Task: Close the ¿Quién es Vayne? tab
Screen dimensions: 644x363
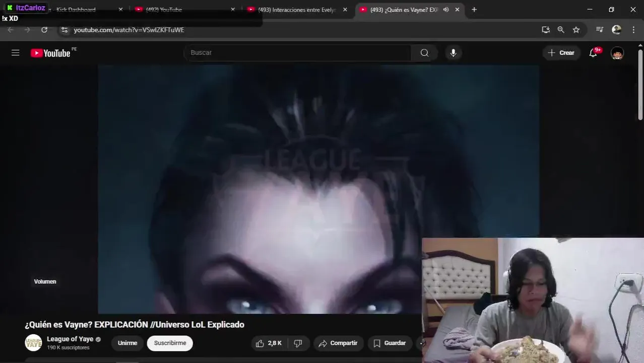Action: click(457, 10)
